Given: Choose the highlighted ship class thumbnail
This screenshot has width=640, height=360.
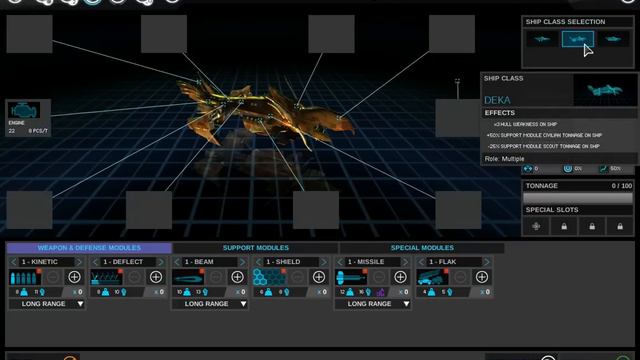Looking at the screenshot, I should point(578,39).
